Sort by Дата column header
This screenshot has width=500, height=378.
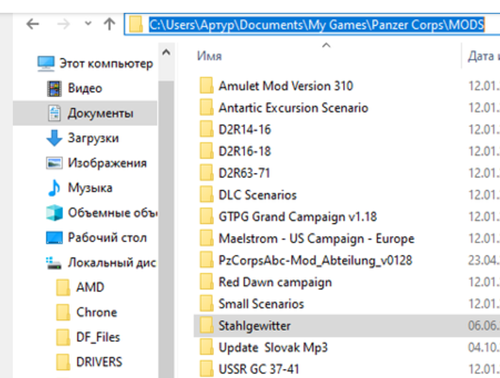(483, 56)
